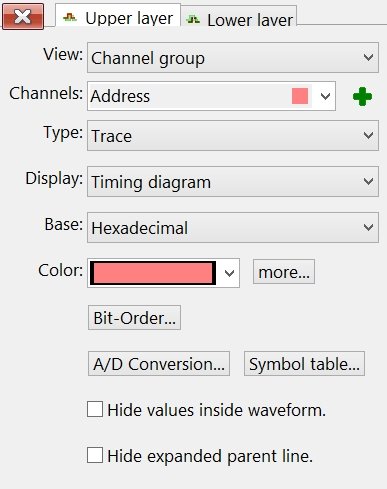Click the red X close icon
The image size is (387, 489).
point(23,16)
